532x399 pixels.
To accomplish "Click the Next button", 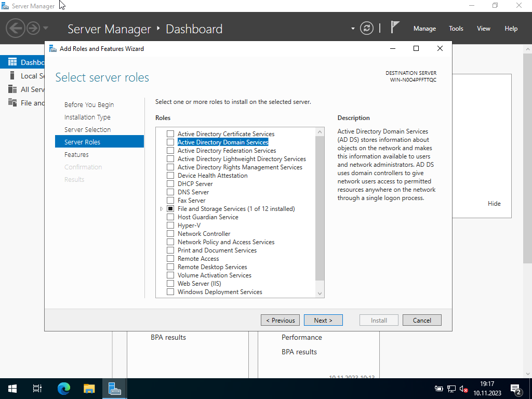I will (x=323, y=320).
